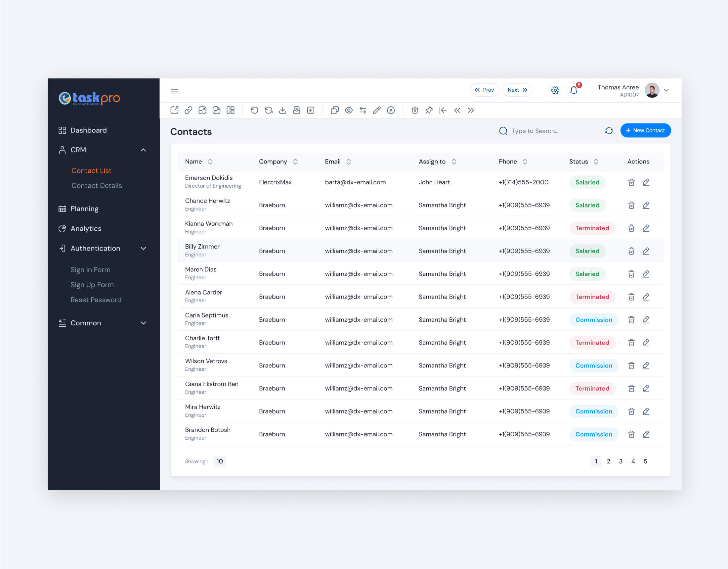Viewport: 728px width, 569px height.
Task: Collapse the CRM section in sidebar
Action: pyautogui.click(x=143, y=150)
